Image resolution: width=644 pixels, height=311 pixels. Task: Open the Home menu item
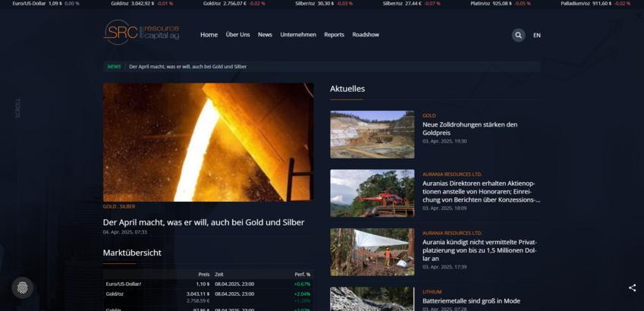pyautogui.click(x=209, y=35)
